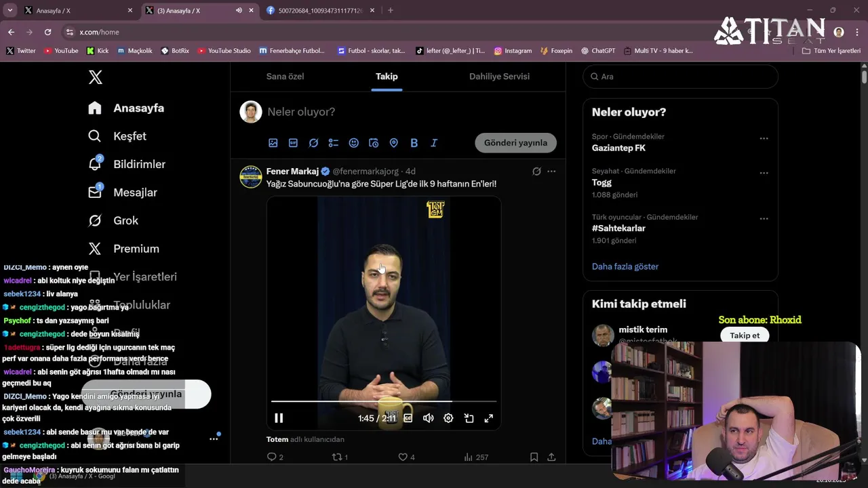Click the X logo in sidebar
Image resolution: width=868 pixels, height=488 pixels.
pyautogui.click(x=96, y=77)
